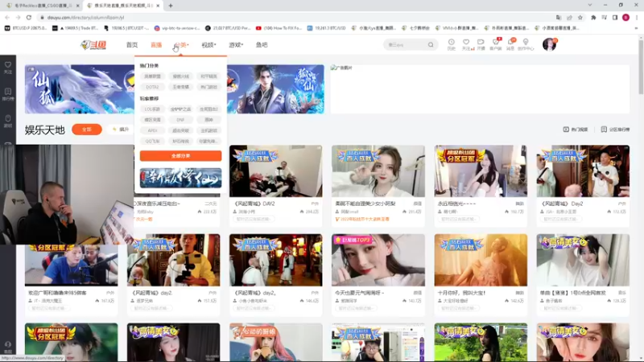Viewport: 644px width, 362px height.
Task: Select the 飙升 filter tab
Action: click(x=121, y=130)
